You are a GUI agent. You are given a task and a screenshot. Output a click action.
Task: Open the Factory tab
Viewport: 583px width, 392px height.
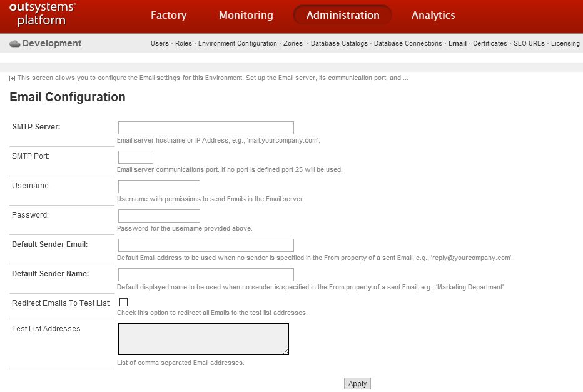coord(168,15)
